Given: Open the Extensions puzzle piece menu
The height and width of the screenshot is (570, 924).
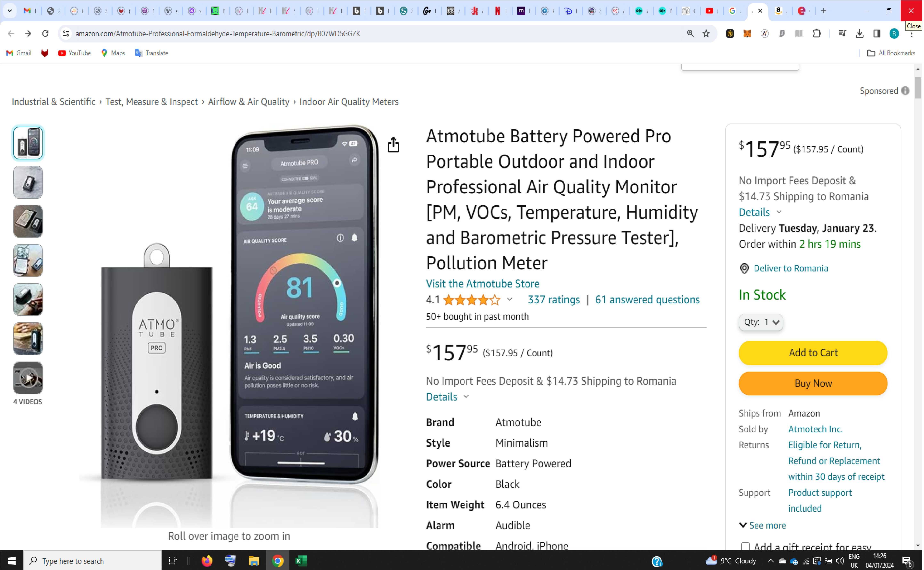Looking at the screenshot, I should tap(816, 34).
